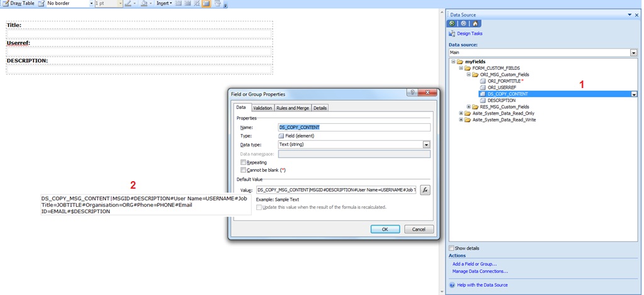Select ORI_USERREF in the tree
The image size is (644, 295).
[x=502, y=87]
